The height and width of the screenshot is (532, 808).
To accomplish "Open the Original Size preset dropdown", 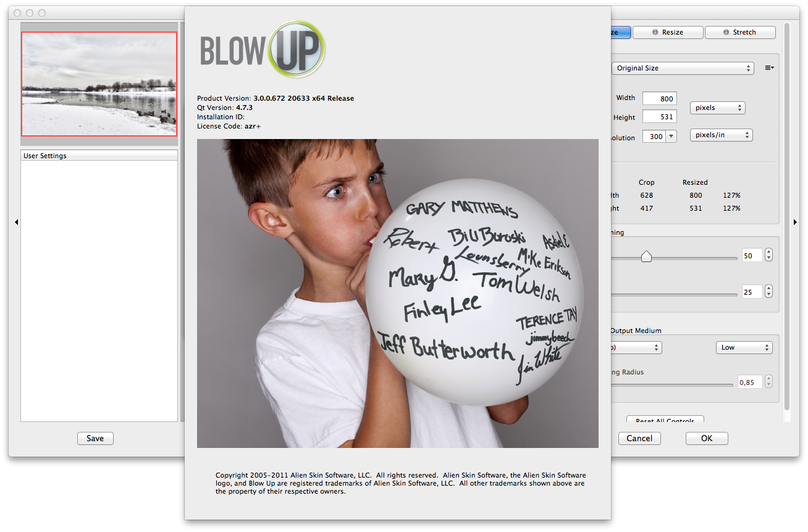I will tap(682, 68).
